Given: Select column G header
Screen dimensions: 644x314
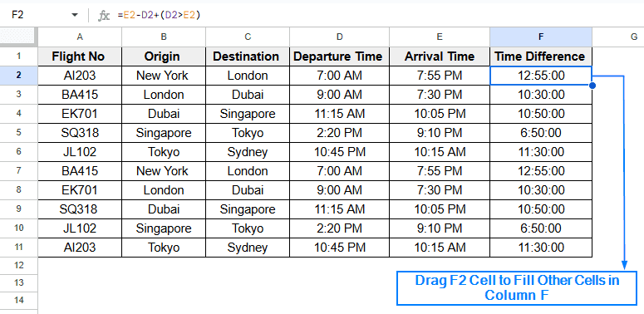Looking at the screenshot, I should coord(618,37).
